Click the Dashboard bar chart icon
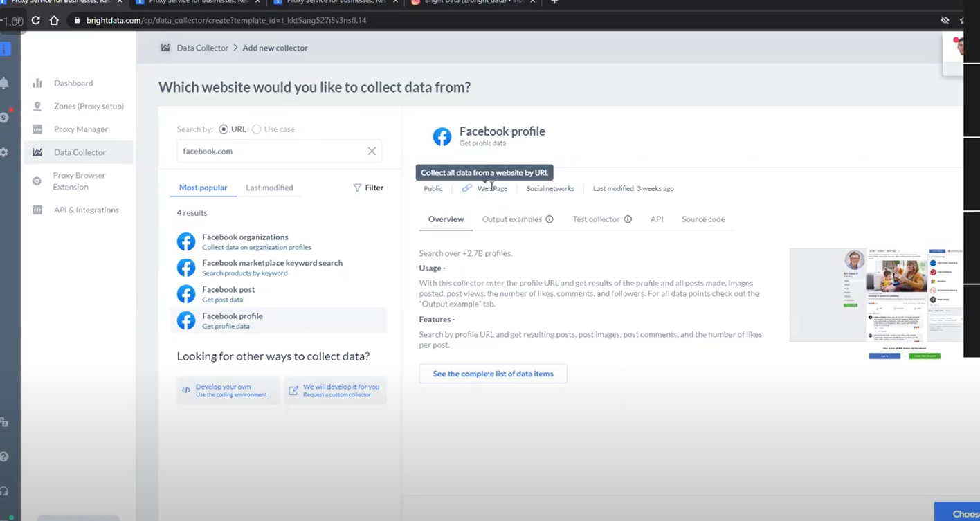Image resolution: width=980 pixels, height=521 pixels. [x=37, y=83]
